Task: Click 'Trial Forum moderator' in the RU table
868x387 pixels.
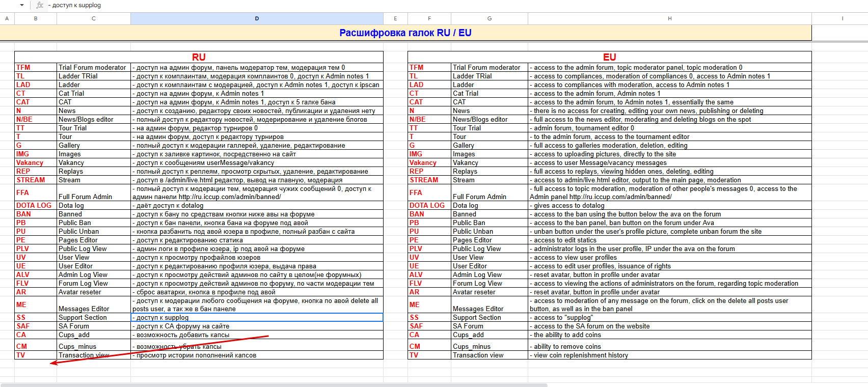Action: pyautogui.click(x=92, y=67)
